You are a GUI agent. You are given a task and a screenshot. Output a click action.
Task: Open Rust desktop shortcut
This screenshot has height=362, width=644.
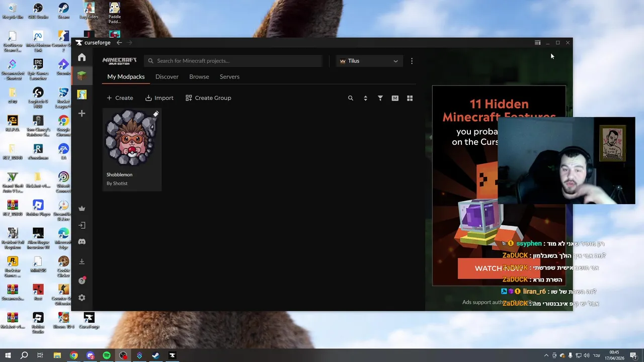38,293
